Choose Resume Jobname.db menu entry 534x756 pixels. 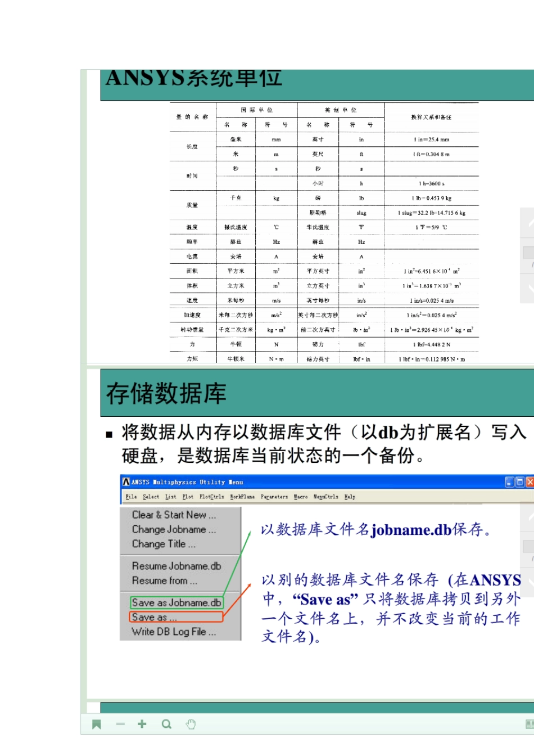[x=177, y=566]
